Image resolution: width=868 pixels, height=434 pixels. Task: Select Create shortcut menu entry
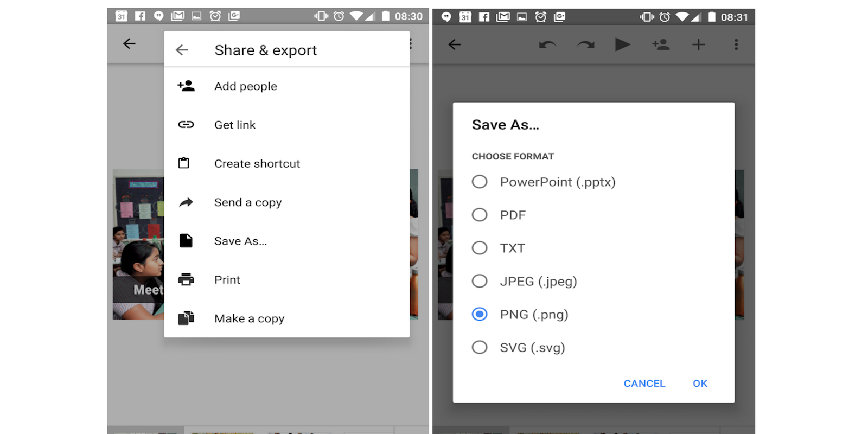pyautogui.click(x=257, y=164)
